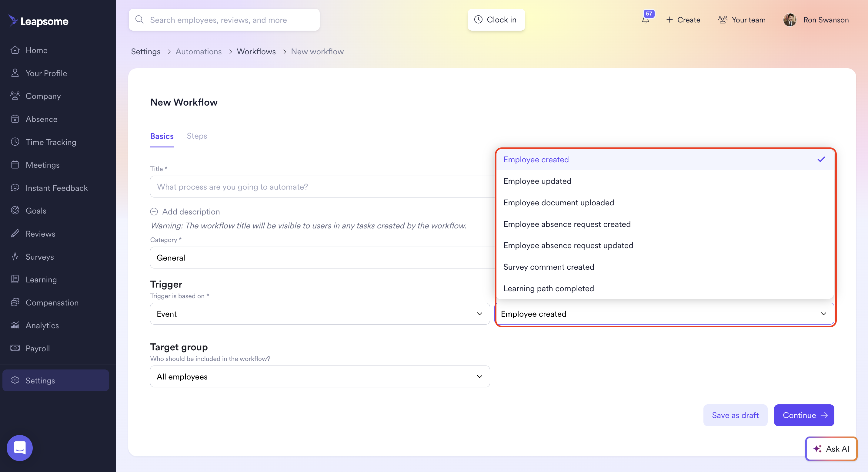The height and width of the screenshot is (472, 868).
Task: Go to Settings breadcrumb link
Action: point(145,51)
